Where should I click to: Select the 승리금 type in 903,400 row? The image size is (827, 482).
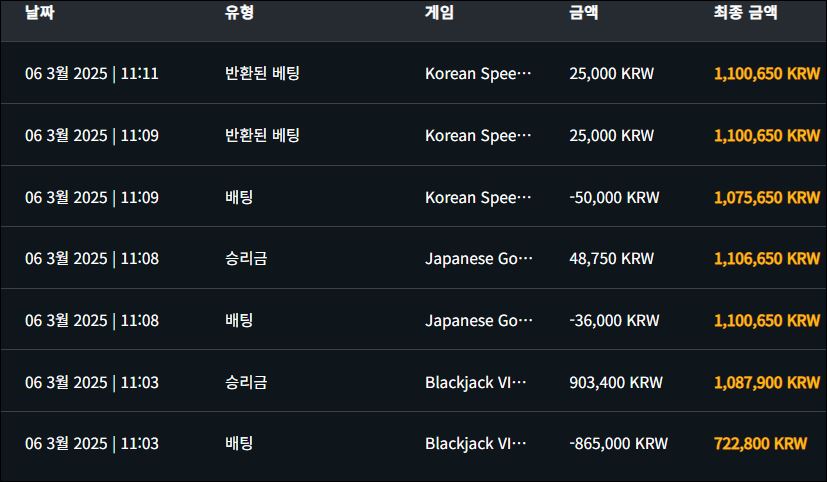(246, 383)
